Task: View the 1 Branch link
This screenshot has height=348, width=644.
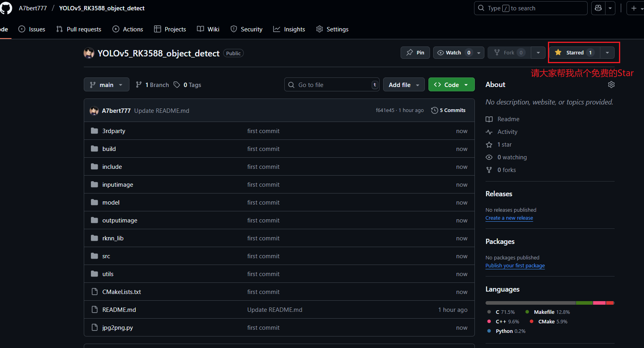Action: 152,85
